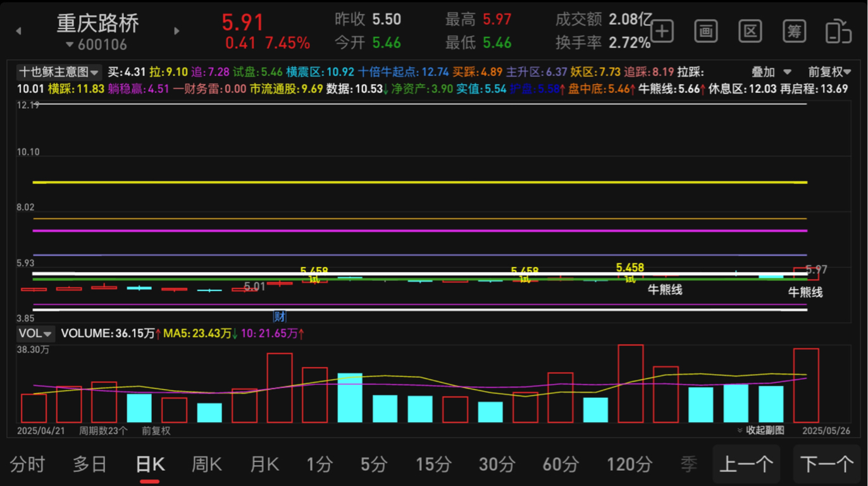Expand the 十也稣主意图 indicator dropdown
The image size is (868, 486).
coord(58,72)
